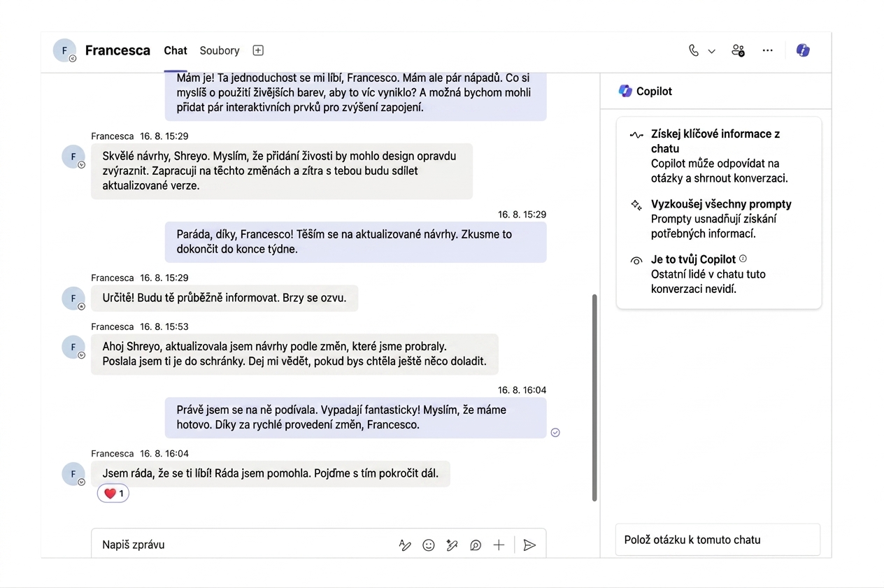Click the timestamp 16. 8. 16:04 above sent message
This screenshot has width=884, height=588.
(x=522, y=389)
